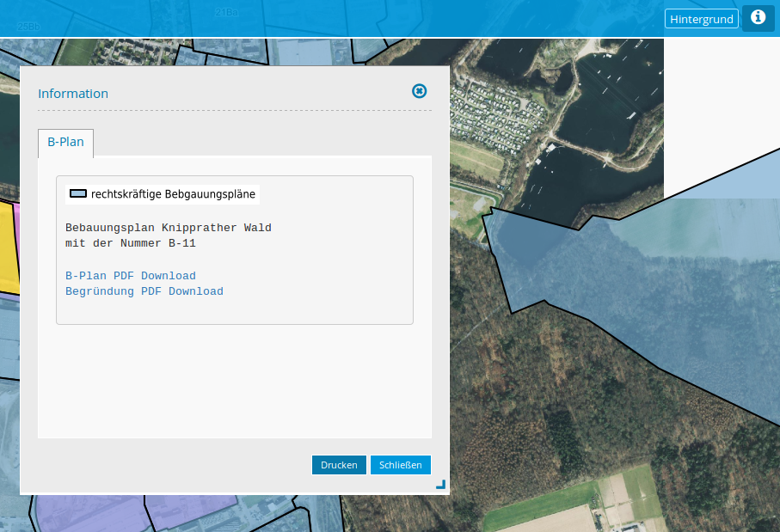Close the Information dialog with the X icon
Screen dimensions: 780x532
(x=419, y=91)
